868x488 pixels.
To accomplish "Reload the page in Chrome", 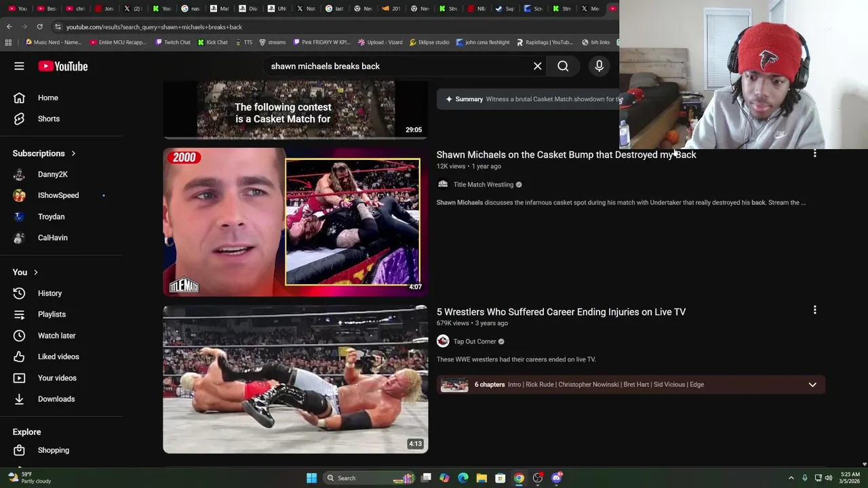I will click(39, 26).
